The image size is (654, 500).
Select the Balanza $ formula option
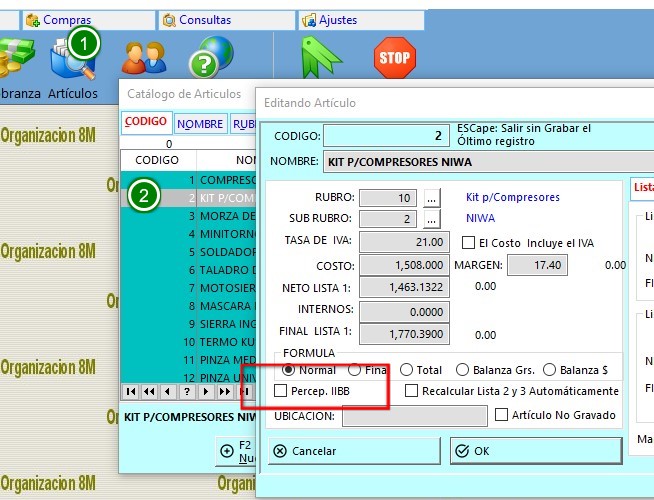(549, 370)
